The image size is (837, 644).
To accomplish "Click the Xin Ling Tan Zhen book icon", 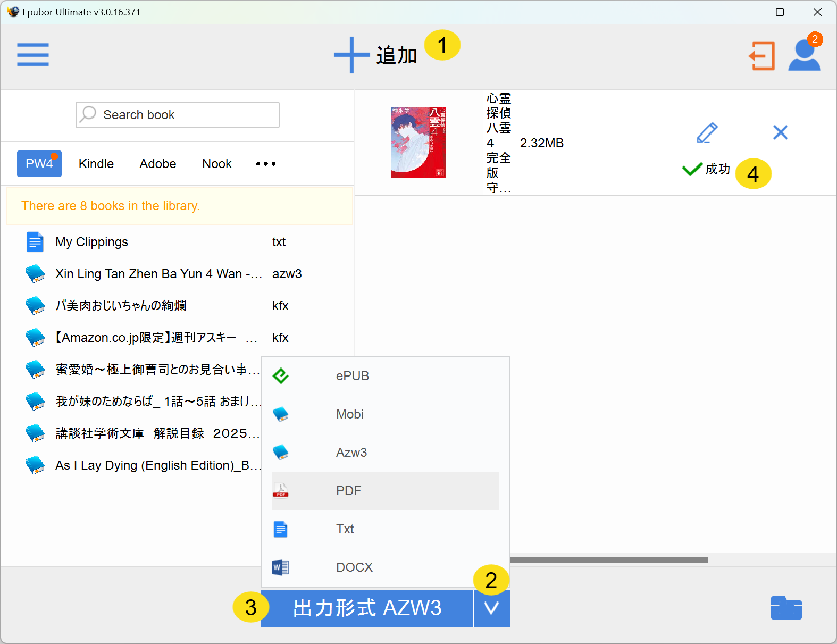I will [x=36, y=274].
